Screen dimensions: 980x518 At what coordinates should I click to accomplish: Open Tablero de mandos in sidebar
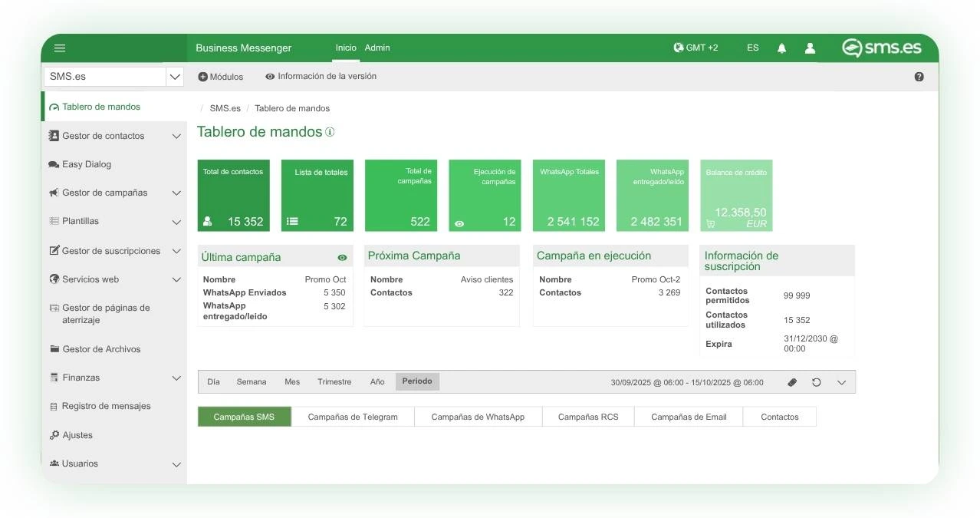pos(114,107)
